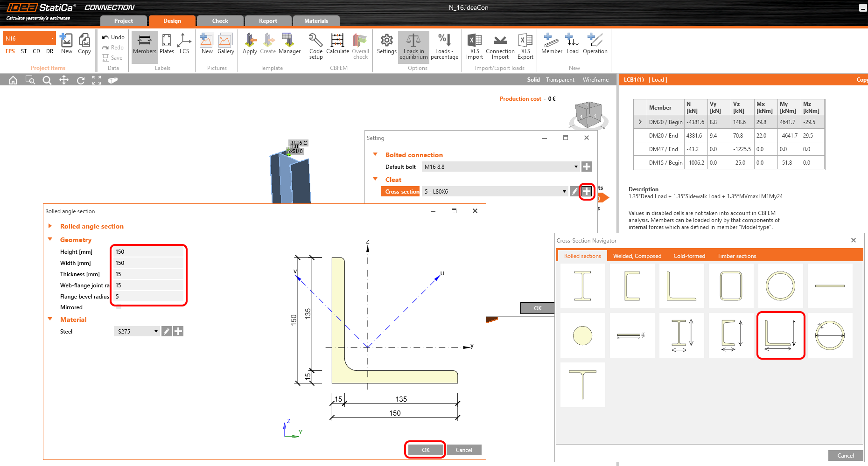Confirm Rolled angle section with OK
This screenshot has width=868, height=466.
pos(426,450)
